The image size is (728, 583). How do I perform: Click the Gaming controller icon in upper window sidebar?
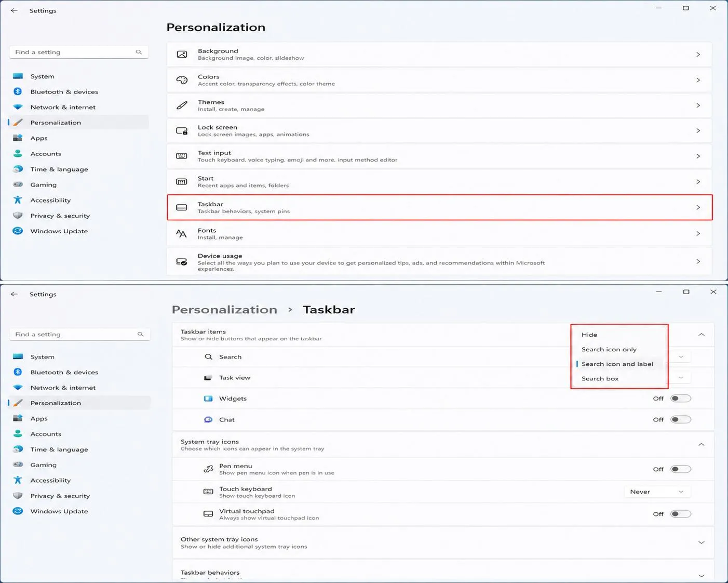18,184
